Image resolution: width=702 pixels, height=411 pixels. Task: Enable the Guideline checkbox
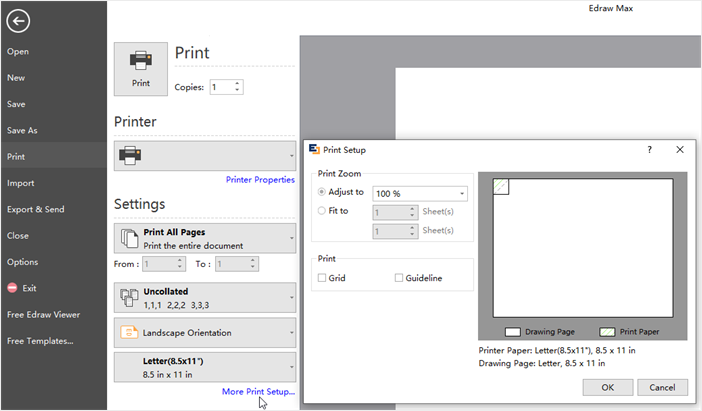click(398, 278)
